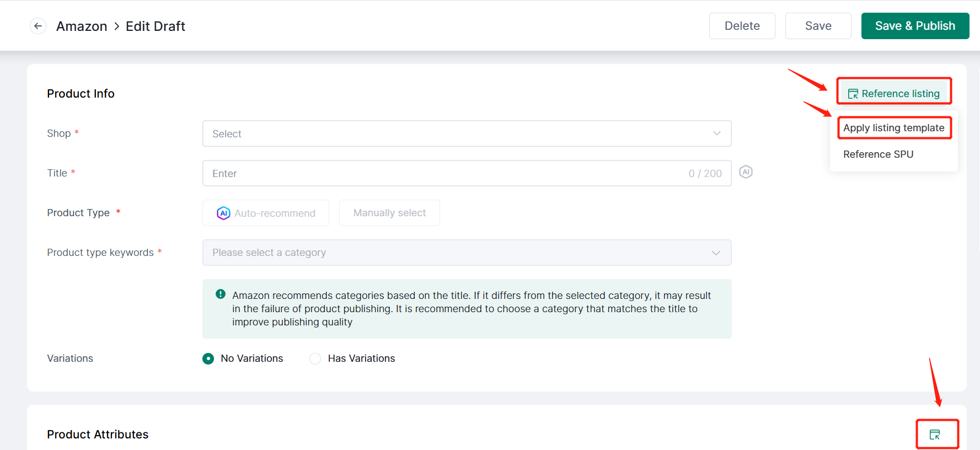
Task: Open the Shop select dropdown
Action: 466,133
